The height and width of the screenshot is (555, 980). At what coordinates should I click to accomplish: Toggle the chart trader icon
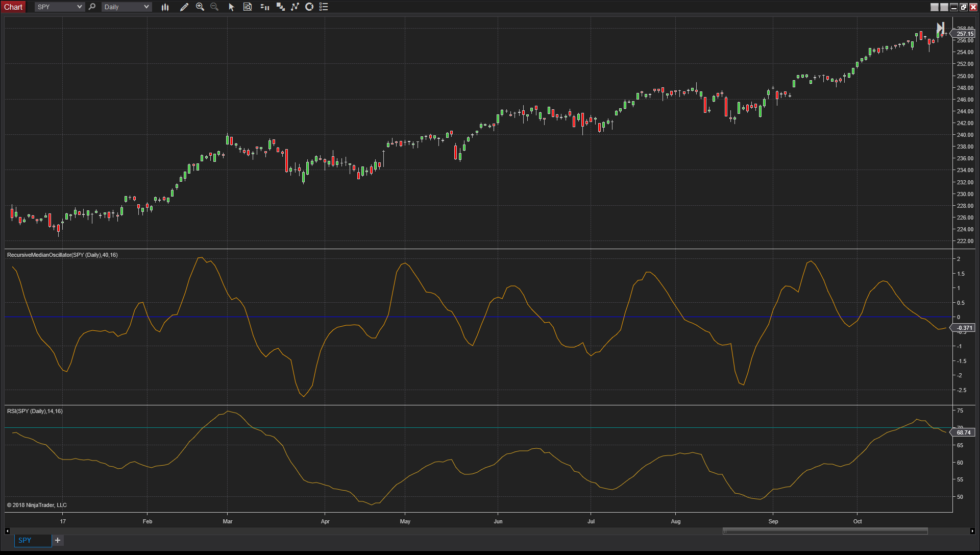pos(264,7)
